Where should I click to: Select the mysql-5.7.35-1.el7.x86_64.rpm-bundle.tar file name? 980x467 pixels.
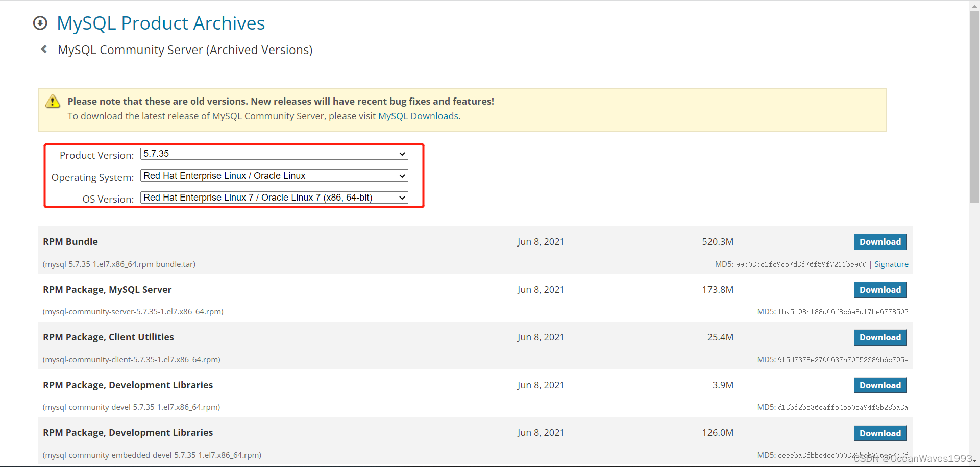click(x=119, y=264)
